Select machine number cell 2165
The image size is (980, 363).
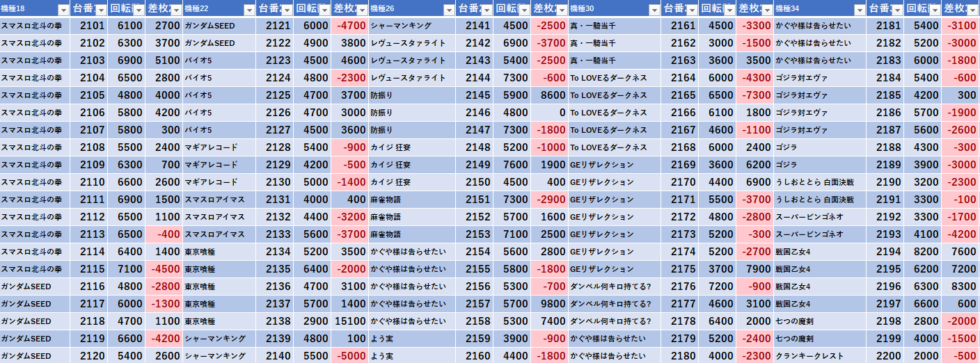(679, 95)
